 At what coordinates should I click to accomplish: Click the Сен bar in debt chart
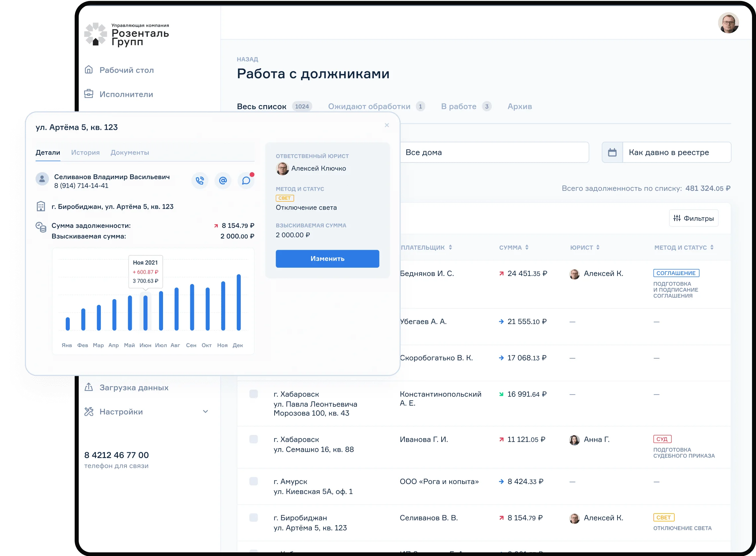(192, 307)
